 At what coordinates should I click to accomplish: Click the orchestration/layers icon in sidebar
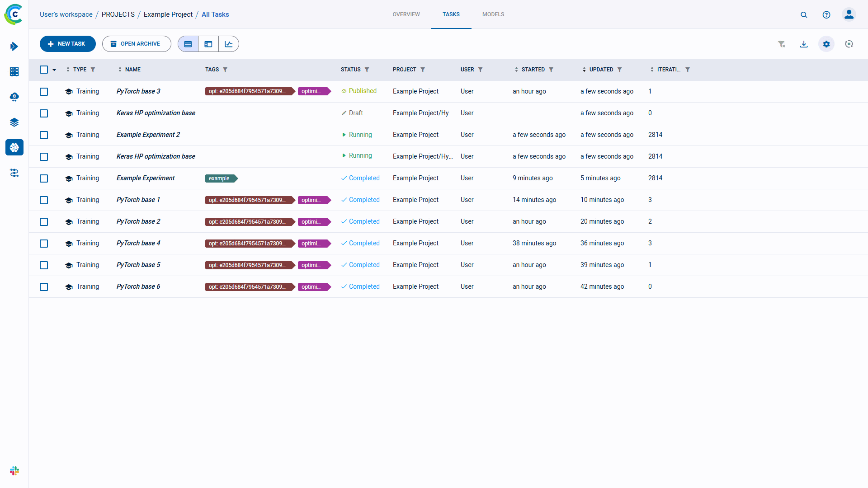[14, 122]
